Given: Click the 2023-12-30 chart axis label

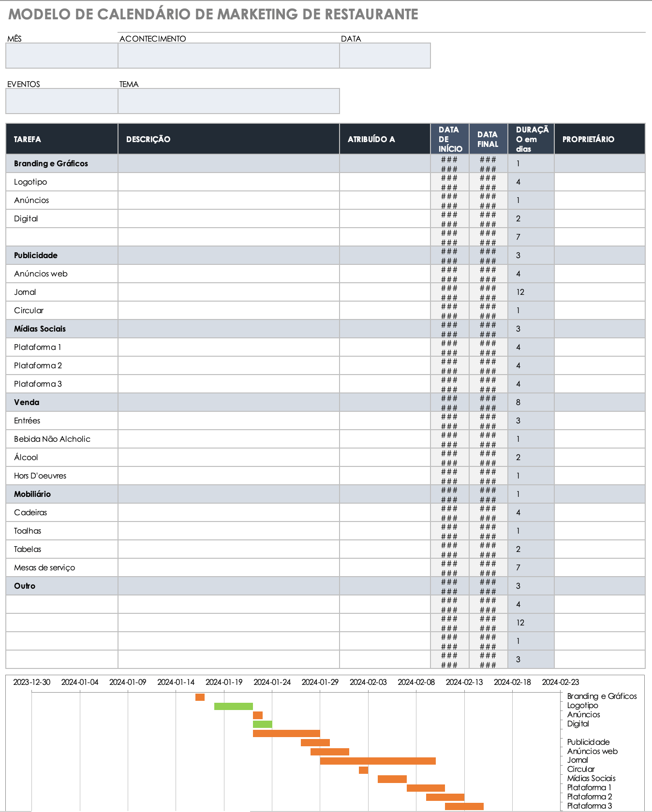Looking at the screenshot, I should click(x=32, y=682).
